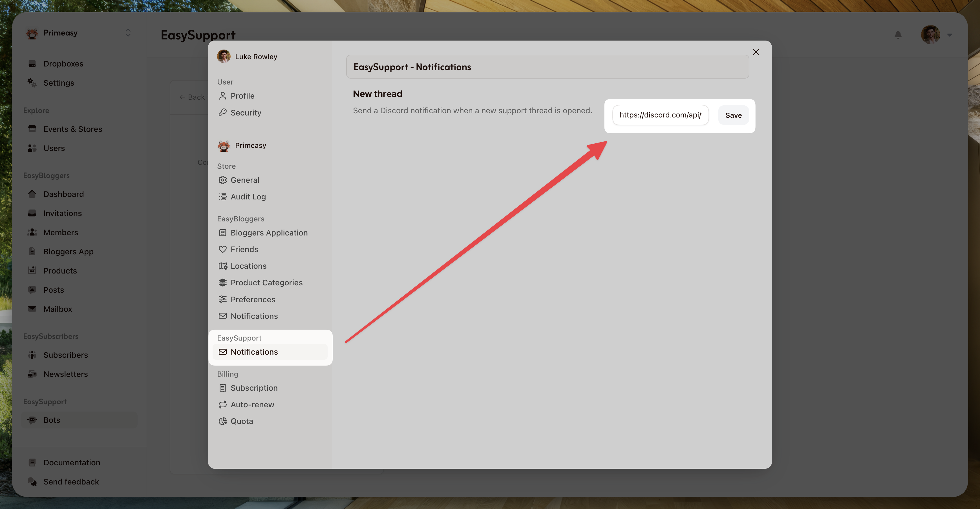Open Product Categories settings
Image resolution: width=980 pixels, height=509 pixels.
(266, 283)
